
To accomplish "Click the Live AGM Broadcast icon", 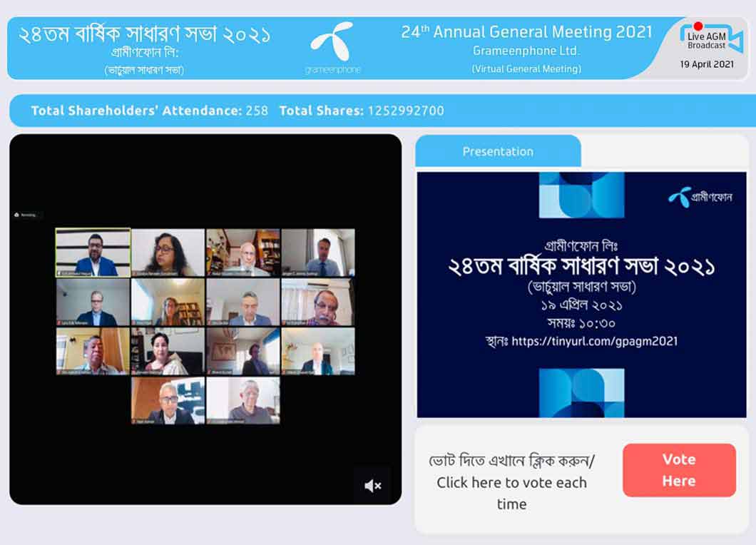I will [x=711, y=38].
